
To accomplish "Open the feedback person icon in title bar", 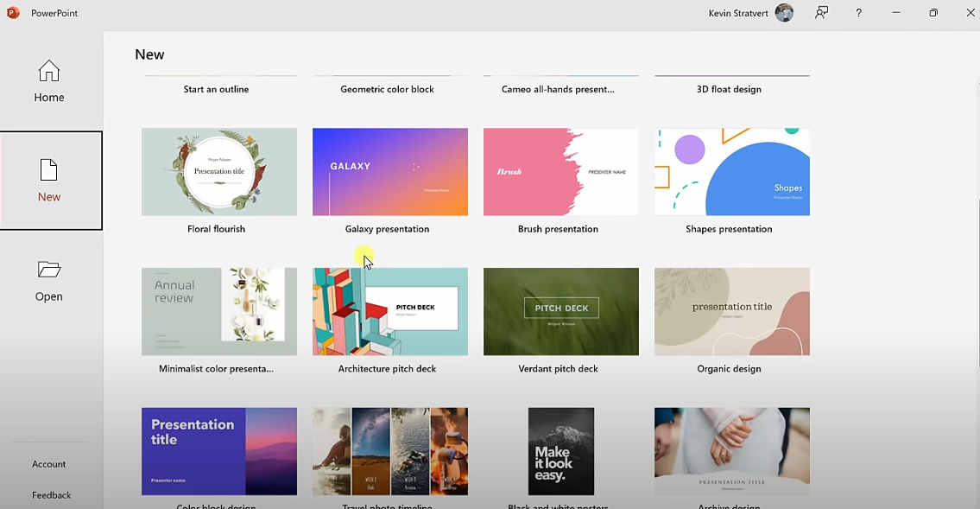I will click(x=821, y=12).
